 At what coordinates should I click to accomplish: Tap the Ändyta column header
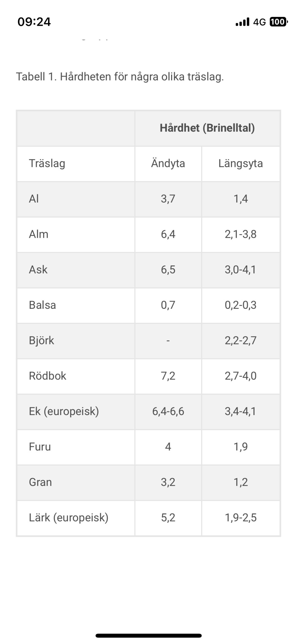[168, 164]
